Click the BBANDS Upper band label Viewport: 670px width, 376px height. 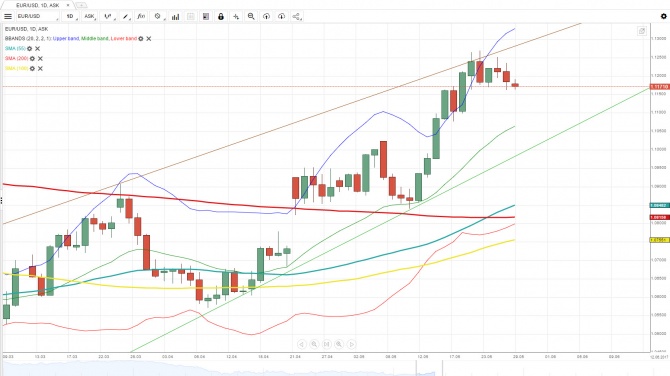66,38
